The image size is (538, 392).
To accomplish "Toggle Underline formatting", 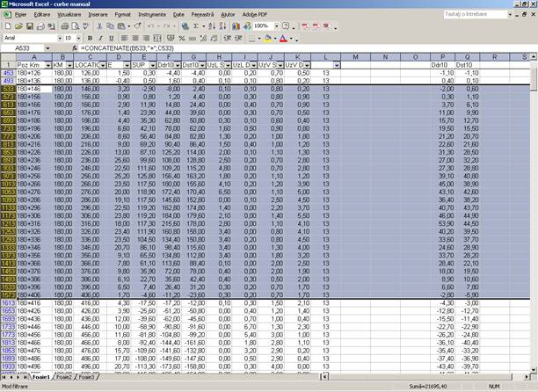I will tap(112, 39).
